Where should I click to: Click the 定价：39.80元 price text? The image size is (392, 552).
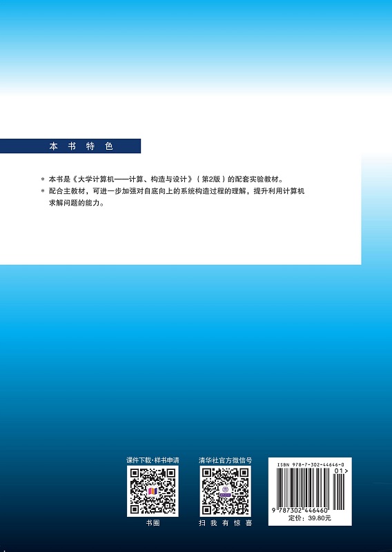(x=310, y=518)
